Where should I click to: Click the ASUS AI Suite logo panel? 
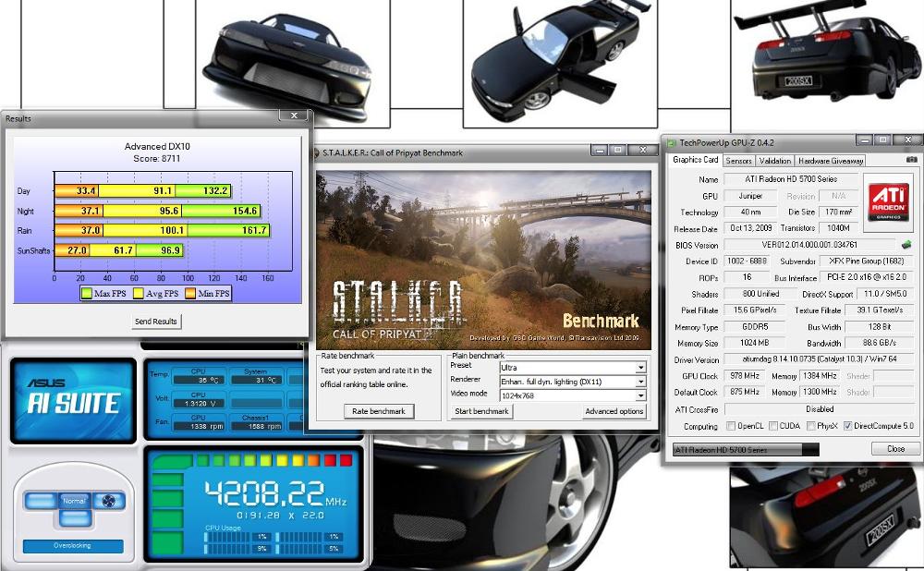tap(73, 401)
